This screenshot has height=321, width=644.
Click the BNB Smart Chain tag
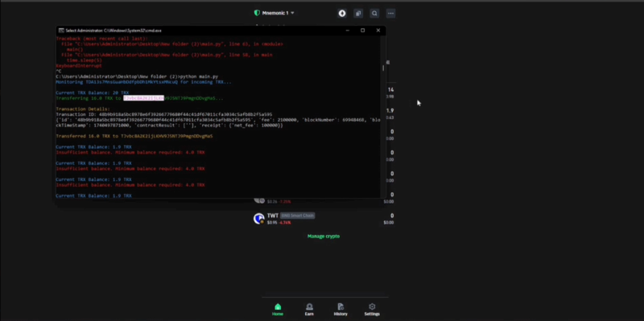(x=297, y=216)
